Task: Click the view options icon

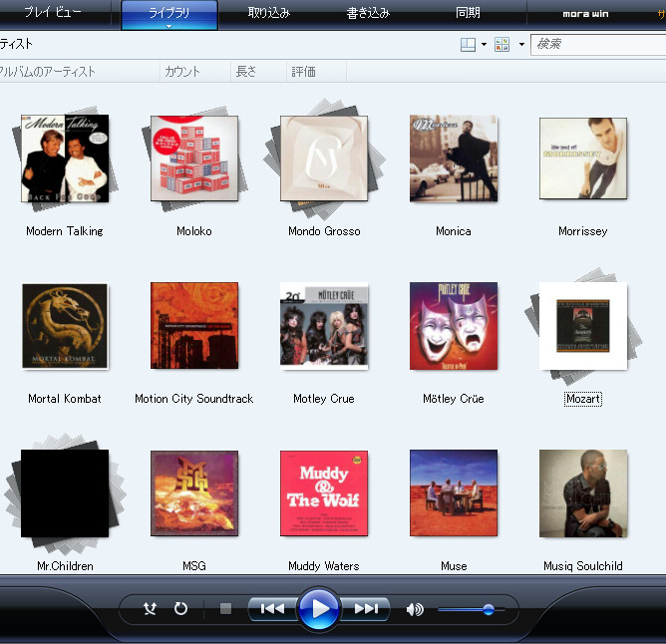Action: click(502, 44)
